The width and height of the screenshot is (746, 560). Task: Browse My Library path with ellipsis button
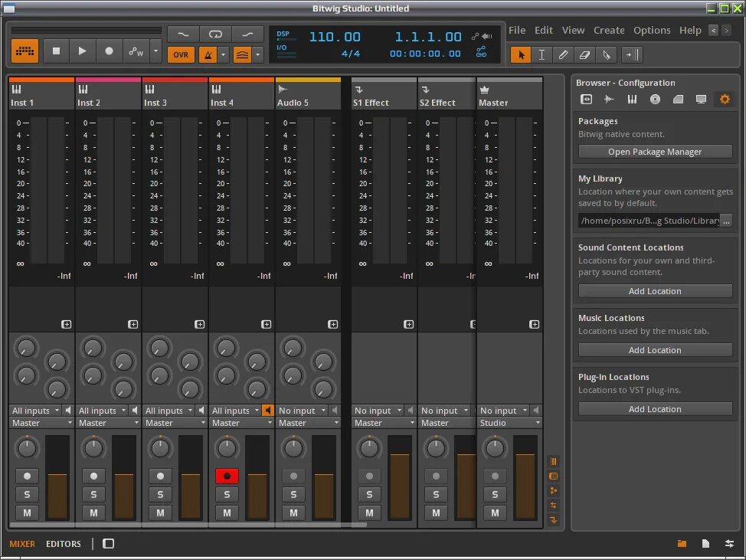tap(726, 221)
